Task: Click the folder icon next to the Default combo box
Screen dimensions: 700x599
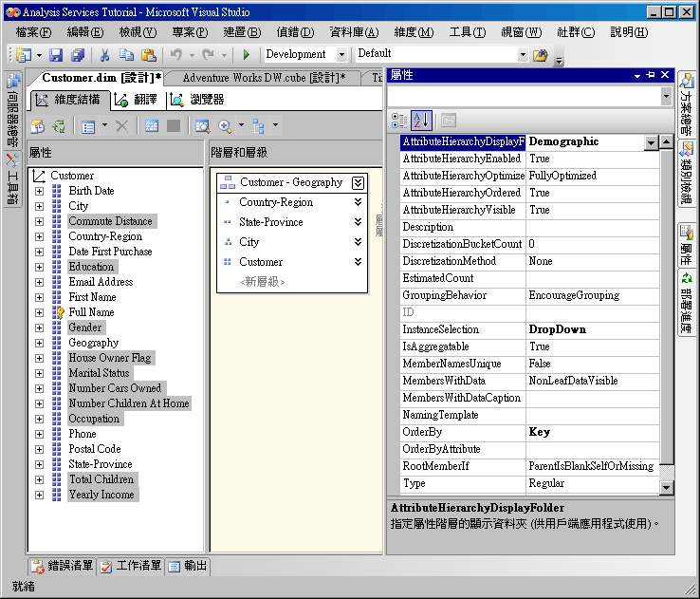Action: coord(541,55)
